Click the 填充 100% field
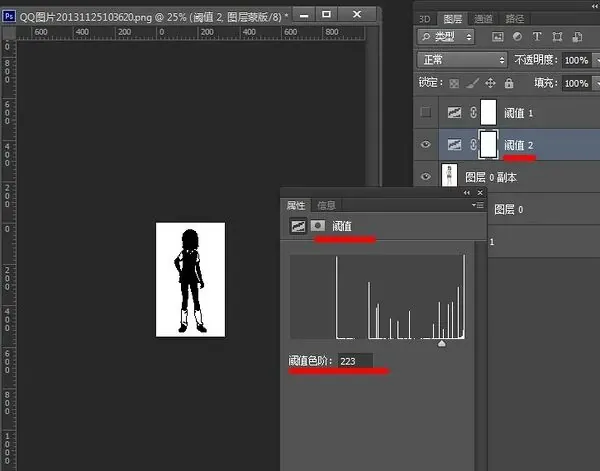600x471 pixels. 576,83
